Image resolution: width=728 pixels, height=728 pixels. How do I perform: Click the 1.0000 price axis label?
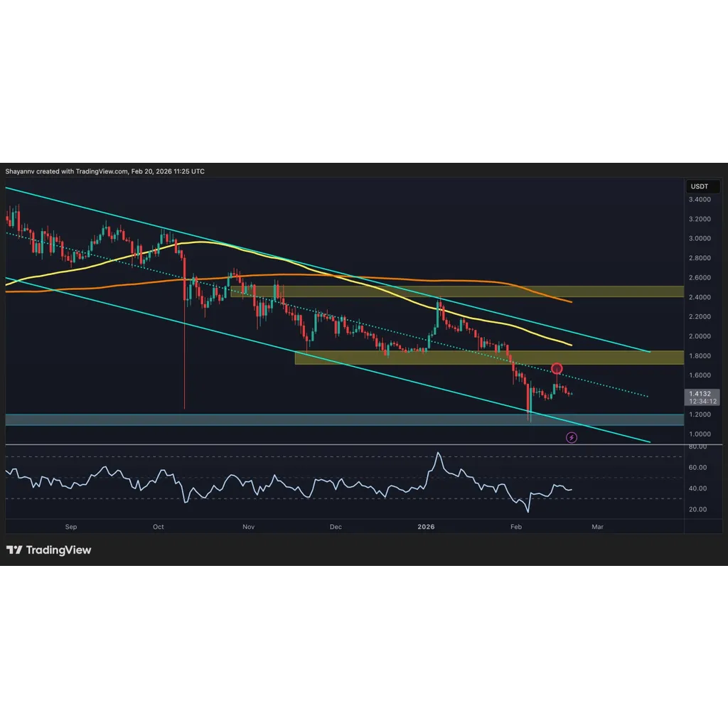pyautogui.click(x=700, y=434)
